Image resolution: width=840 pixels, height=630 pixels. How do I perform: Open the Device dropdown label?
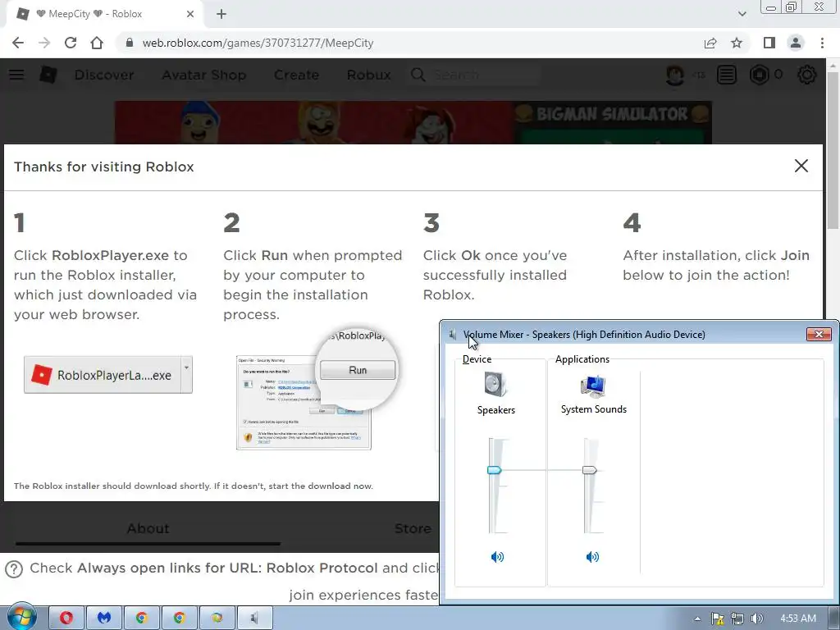477,359
